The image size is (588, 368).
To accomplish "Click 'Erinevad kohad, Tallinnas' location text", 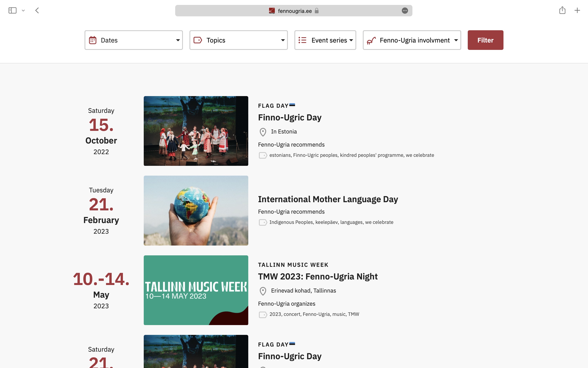I will 303,291.
